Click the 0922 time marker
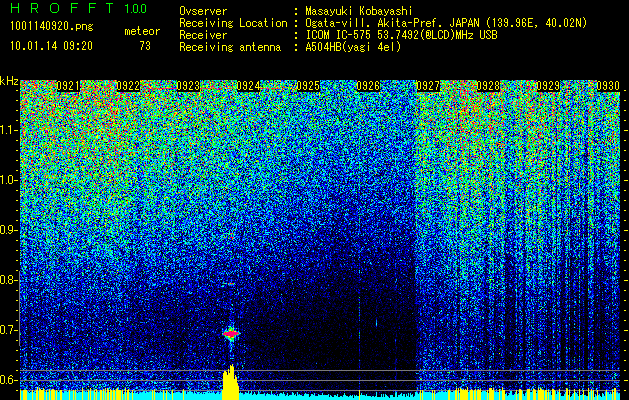 tap(128, 86)
